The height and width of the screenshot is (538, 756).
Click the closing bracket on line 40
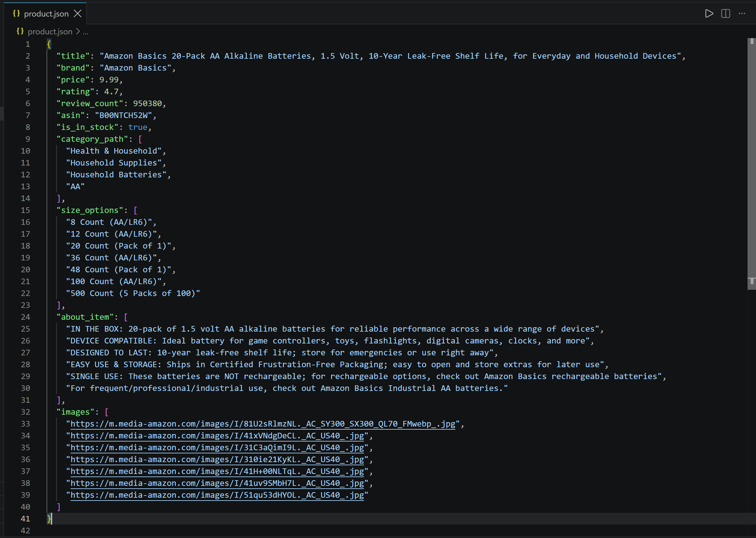pos(59,507)
